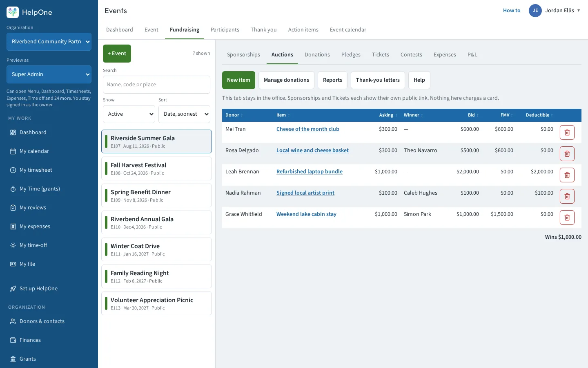Delete the Refurbished laptop bundle item
The height and width of the screenshot is (368, 588).
(567, 175)
